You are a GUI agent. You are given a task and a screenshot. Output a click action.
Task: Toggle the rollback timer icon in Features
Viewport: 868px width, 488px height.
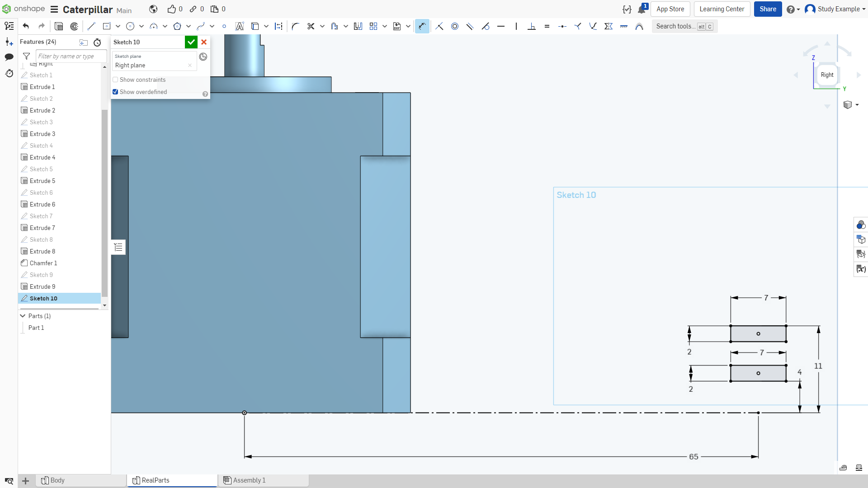pyautogui.click(x=97, y=42)
